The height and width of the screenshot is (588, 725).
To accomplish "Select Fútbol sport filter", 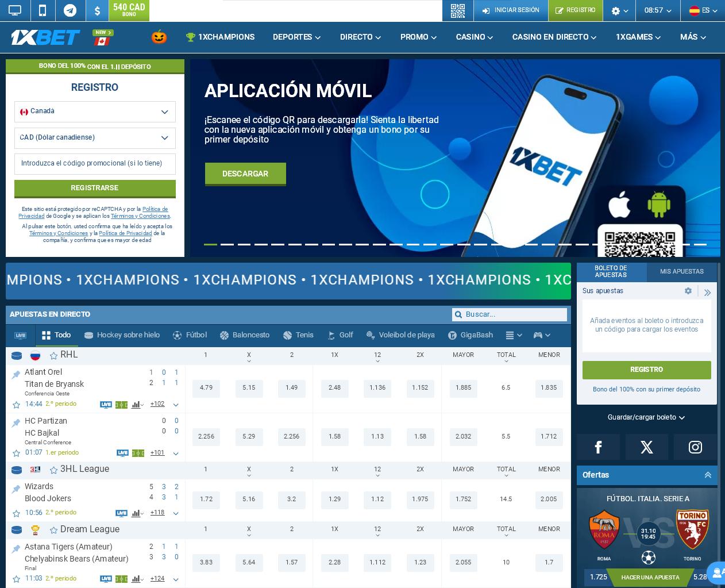I will [190, 335].
